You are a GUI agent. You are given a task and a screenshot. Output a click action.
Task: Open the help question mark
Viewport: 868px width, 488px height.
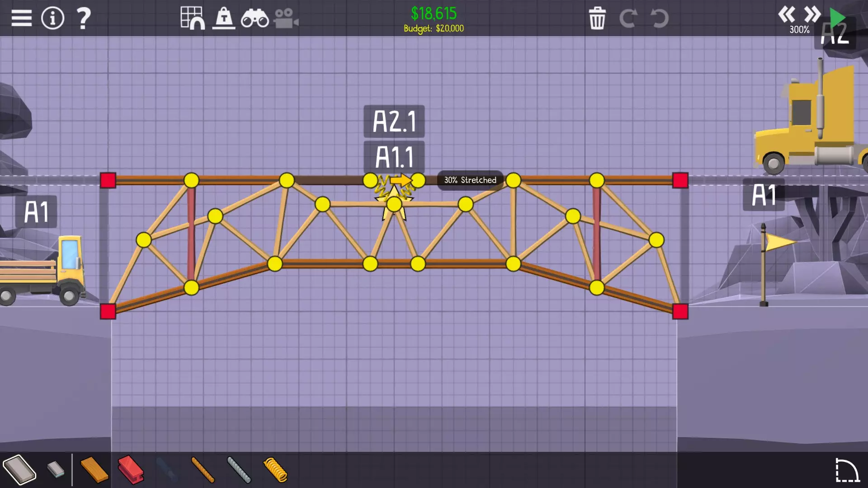84,19
